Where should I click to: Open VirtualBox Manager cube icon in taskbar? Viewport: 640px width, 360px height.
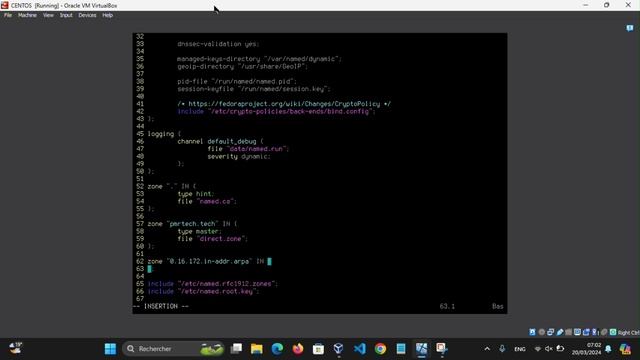coord(339,349)
